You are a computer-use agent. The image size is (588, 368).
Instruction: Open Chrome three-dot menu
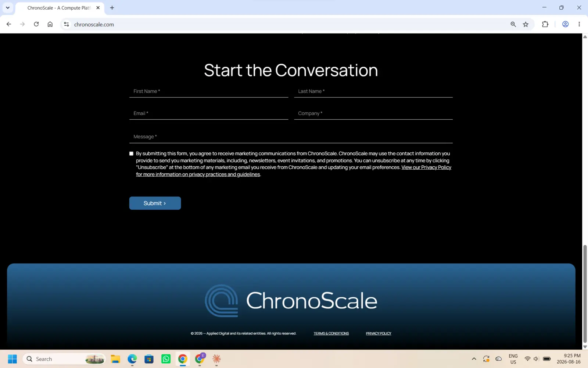coord(579,24)
